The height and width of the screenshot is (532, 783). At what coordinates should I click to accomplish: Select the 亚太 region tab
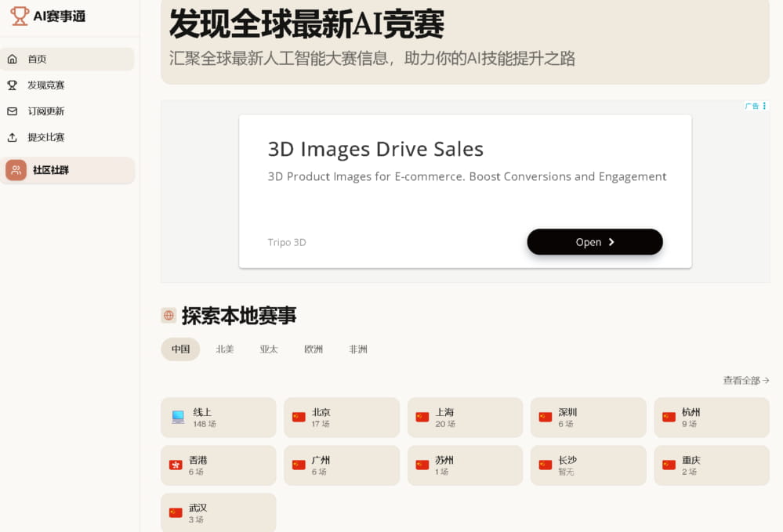269,349
